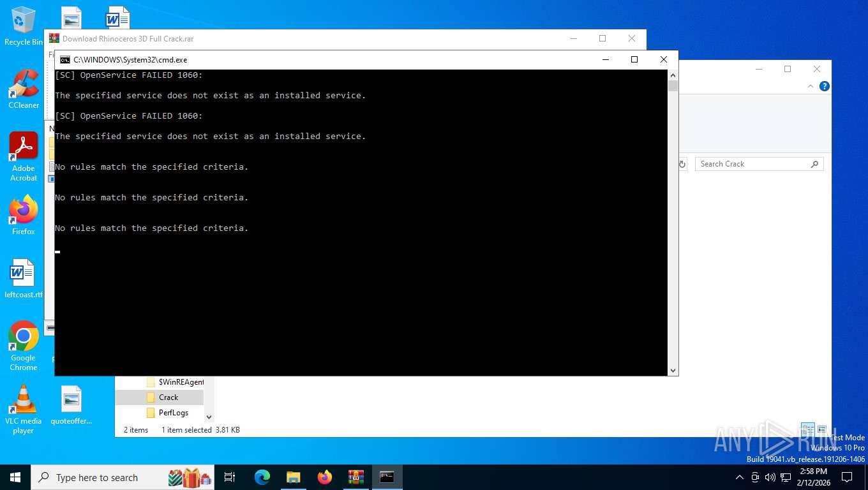Minimize the cmd.exe window
The height and width of the screenshot is (490, 868).
tap(605, 60)
